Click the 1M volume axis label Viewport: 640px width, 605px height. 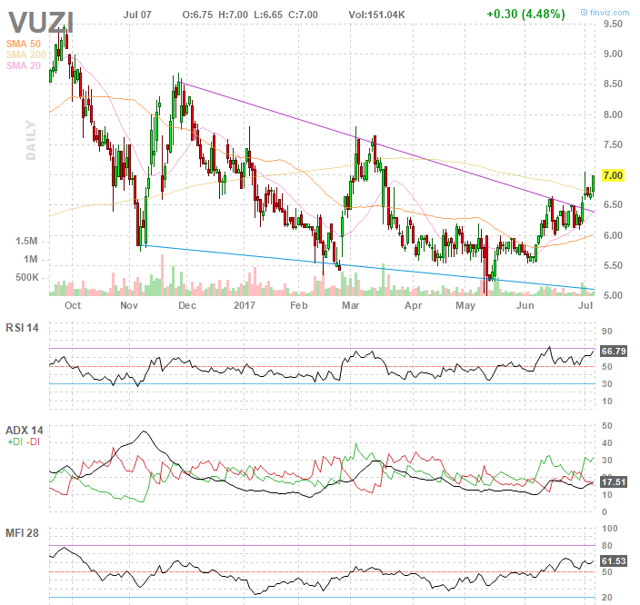(31, 259)
